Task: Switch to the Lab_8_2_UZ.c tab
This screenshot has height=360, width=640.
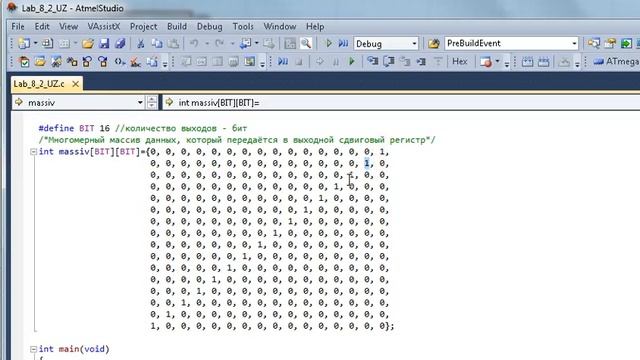Action: [39, 84]
